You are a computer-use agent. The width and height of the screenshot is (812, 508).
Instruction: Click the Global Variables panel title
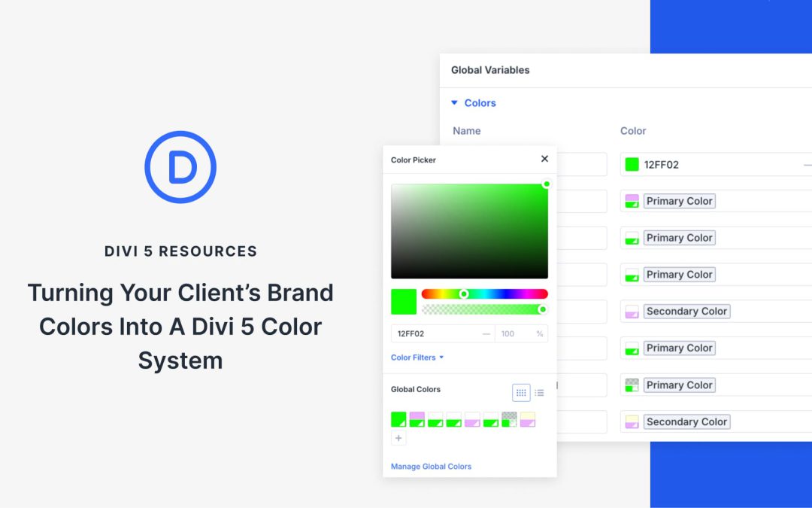490,70
